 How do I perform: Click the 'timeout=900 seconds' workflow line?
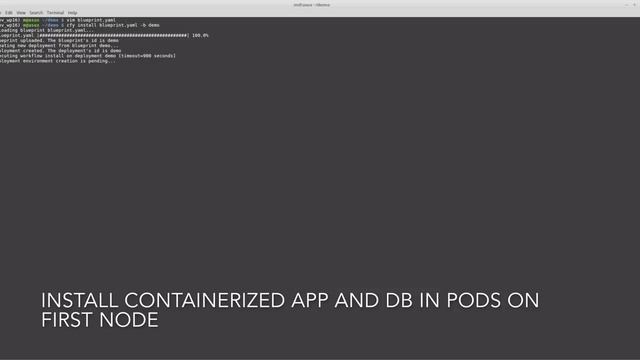click(x=88, y=56)
